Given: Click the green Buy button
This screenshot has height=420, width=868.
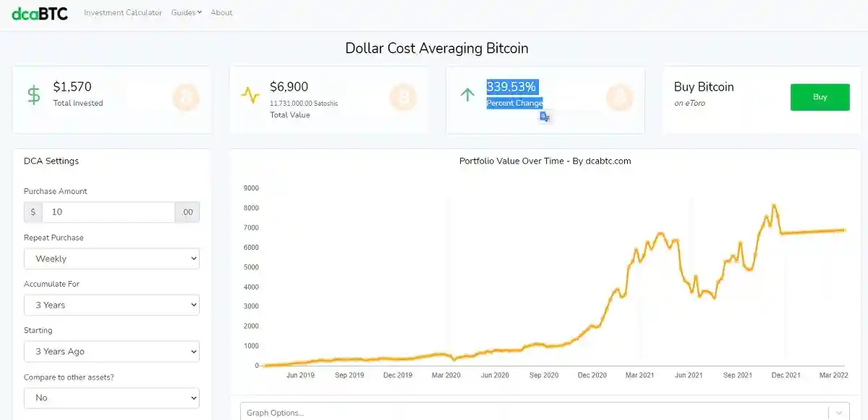Looking at the screenshot, I should click(820, 97).
